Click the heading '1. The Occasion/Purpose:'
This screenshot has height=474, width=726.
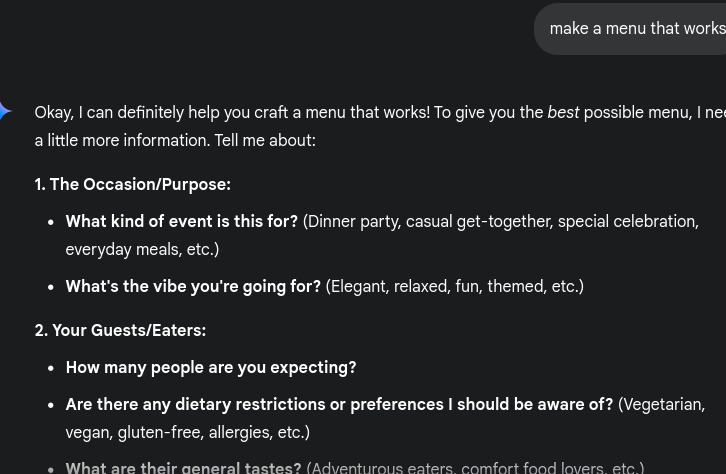[132, 184]
